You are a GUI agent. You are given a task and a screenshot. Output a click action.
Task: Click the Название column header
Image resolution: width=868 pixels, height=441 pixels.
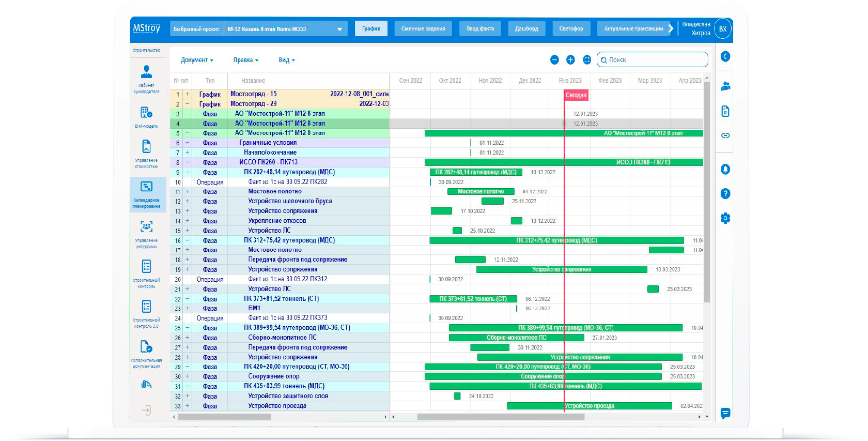tap(253, 81)
